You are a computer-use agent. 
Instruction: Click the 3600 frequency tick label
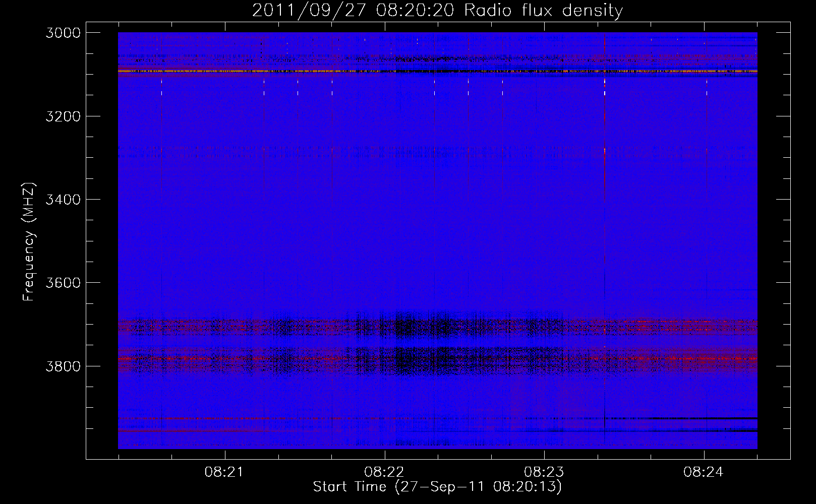pyautogui.click(x=63, y=283)
